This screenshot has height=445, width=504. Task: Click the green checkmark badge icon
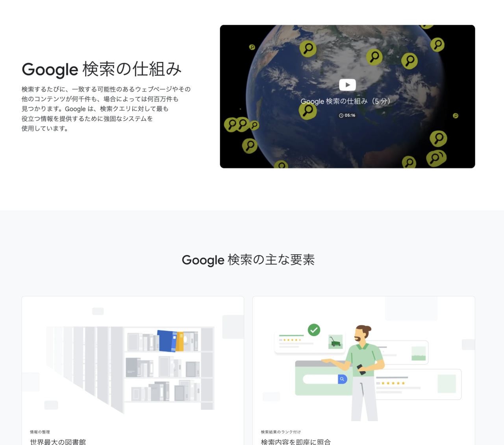tap(314, 330)
